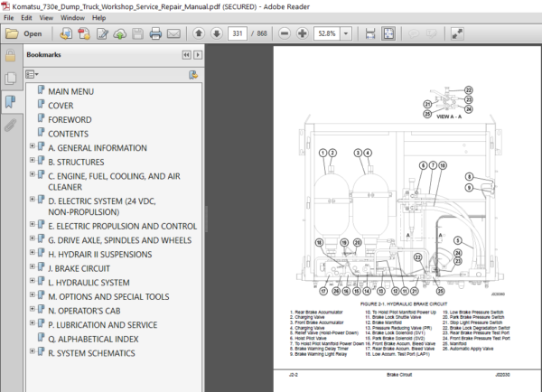Open the View menu
The width and height of the screenshot is (542, 392).
pos(46,18)
